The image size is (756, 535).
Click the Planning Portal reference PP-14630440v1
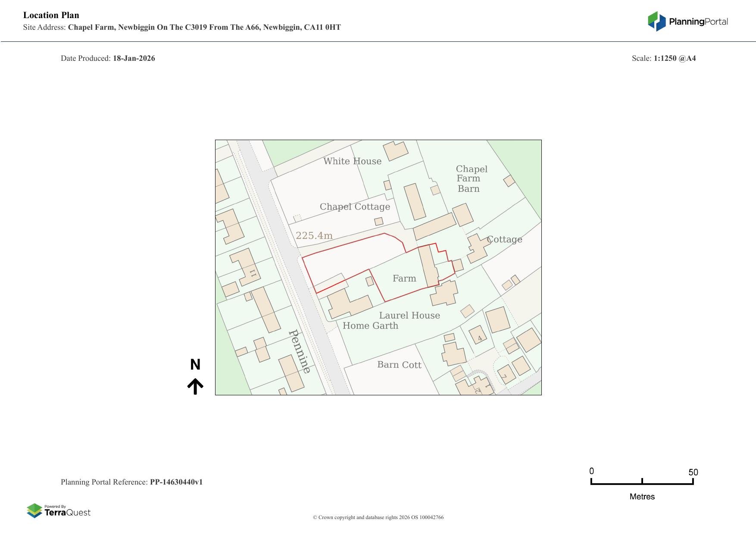click(176, 482)
